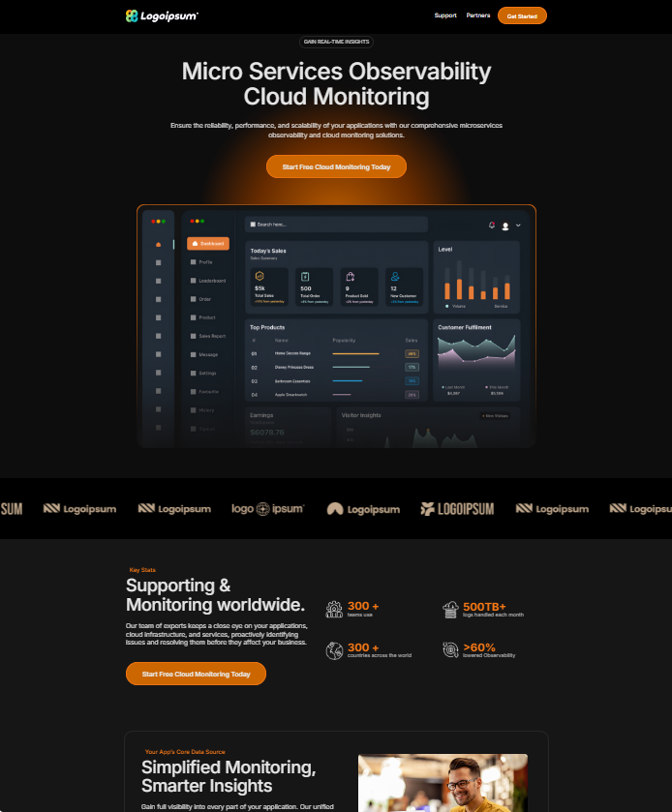
Task: Open Favourite in the preview sidebar
Action: click(x=204, y=392)
